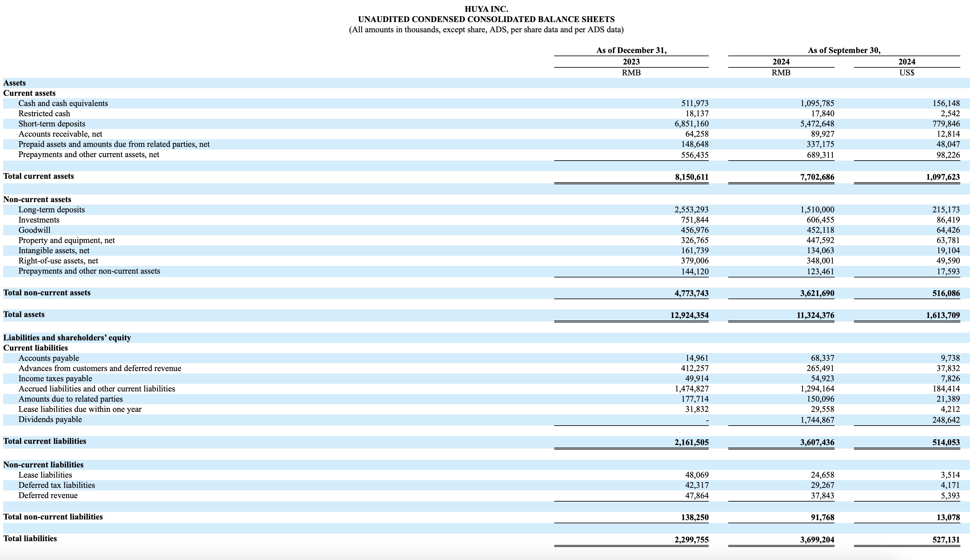The height and width of the screenshot is (560, 975).
Task: Click the 'All amounts in thousands' note
Action: coord(486,30)
